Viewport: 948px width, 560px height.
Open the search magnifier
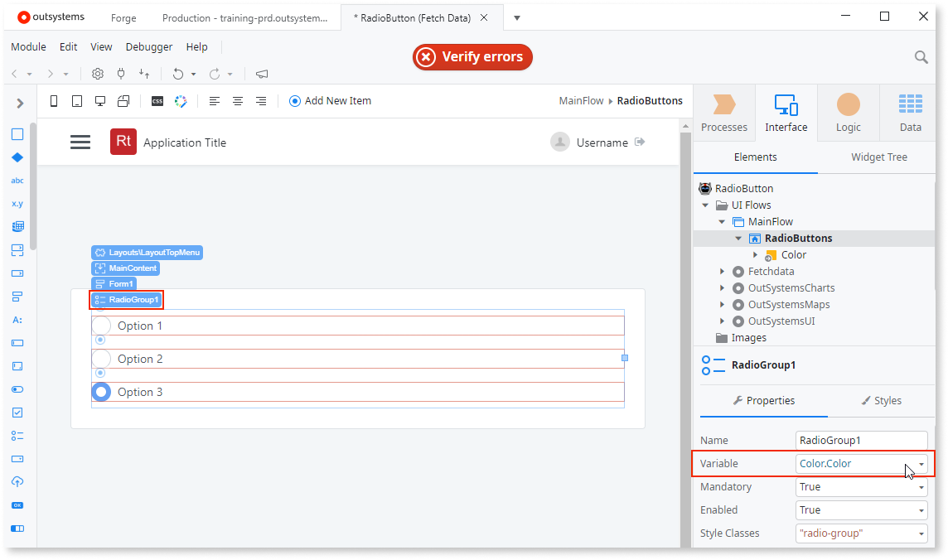[x=921, y=57]
